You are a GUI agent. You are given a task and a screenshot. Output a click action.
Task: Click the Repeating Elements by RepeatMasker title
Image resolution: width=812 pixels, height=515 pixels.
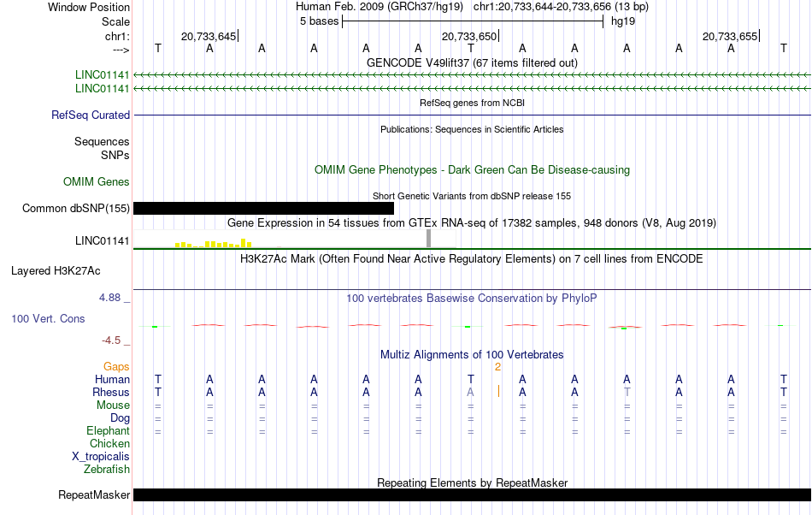coord(472,482)
